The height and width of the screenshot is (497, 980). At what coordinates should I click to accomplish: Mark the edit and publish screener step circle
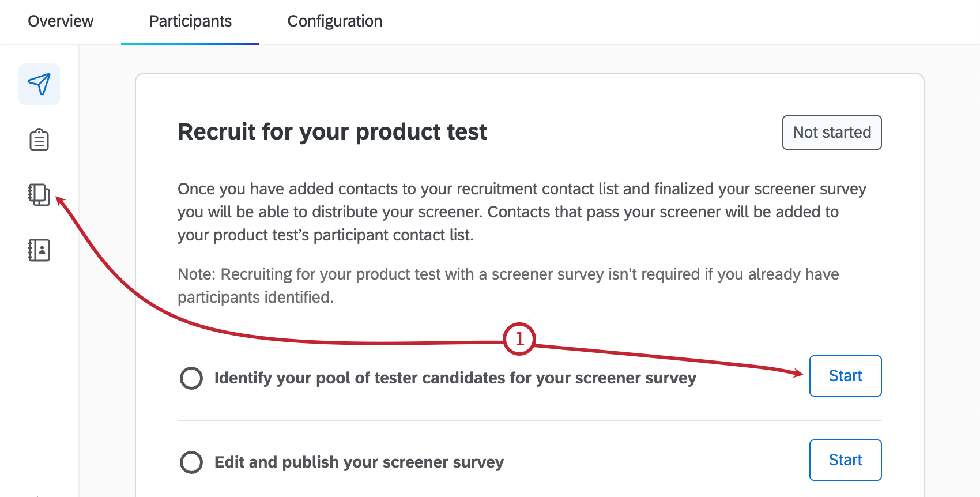coord(191,462)
